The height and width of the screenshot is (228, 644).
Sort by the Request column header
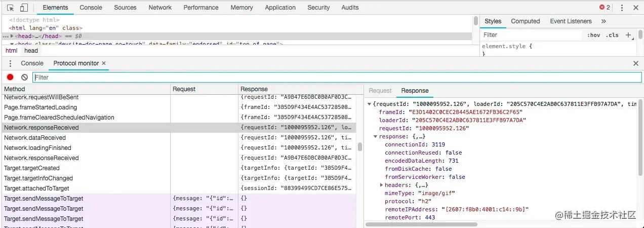point(204,89)
